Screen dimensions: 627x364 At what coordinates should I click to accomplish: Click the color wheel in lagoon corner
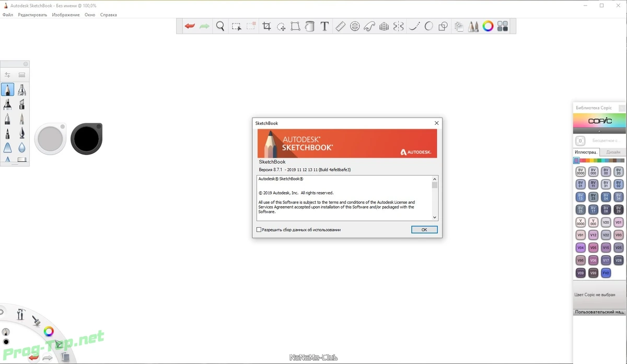[49, 331]
